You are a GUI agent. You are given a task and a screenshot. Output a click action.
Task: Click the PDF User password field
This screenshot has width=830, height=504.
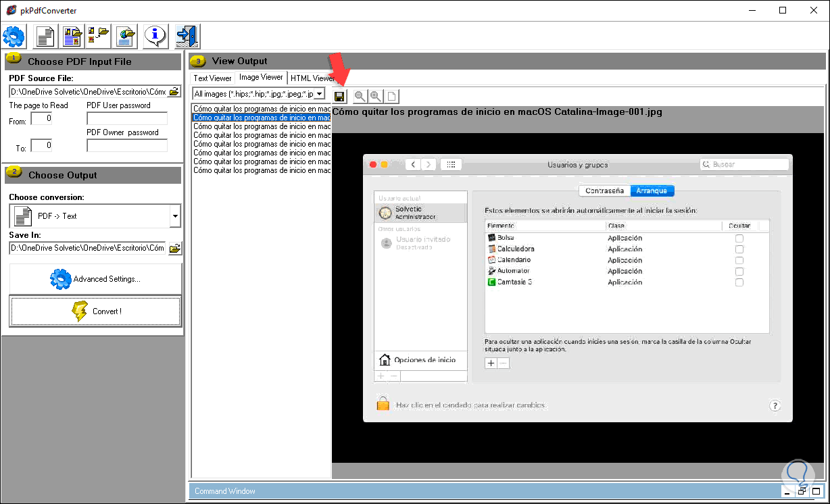click(127, 119)
